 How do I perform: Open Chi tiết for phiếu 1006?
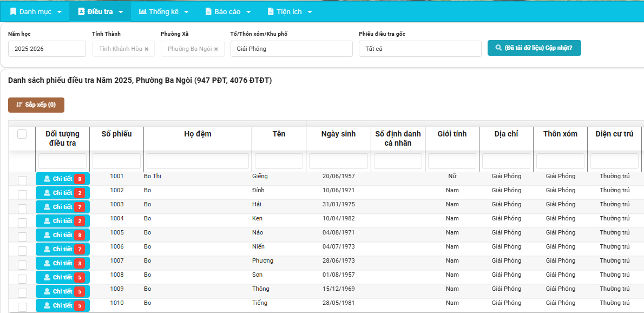62,249
